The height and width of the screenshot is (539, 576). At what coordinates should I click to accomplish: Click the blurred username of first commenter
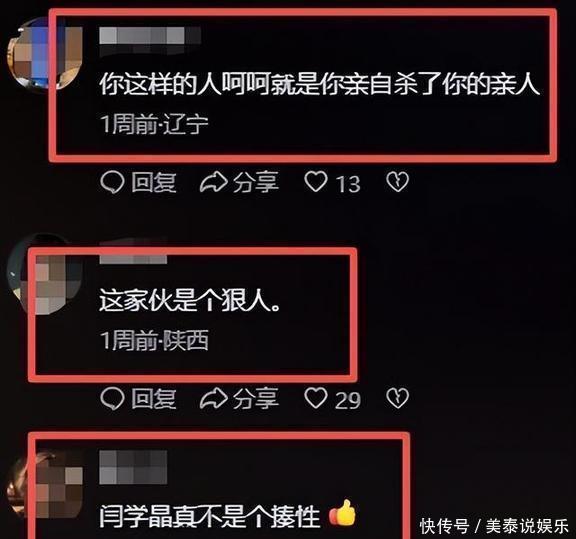pyautogui.click(x=150, y=36)
